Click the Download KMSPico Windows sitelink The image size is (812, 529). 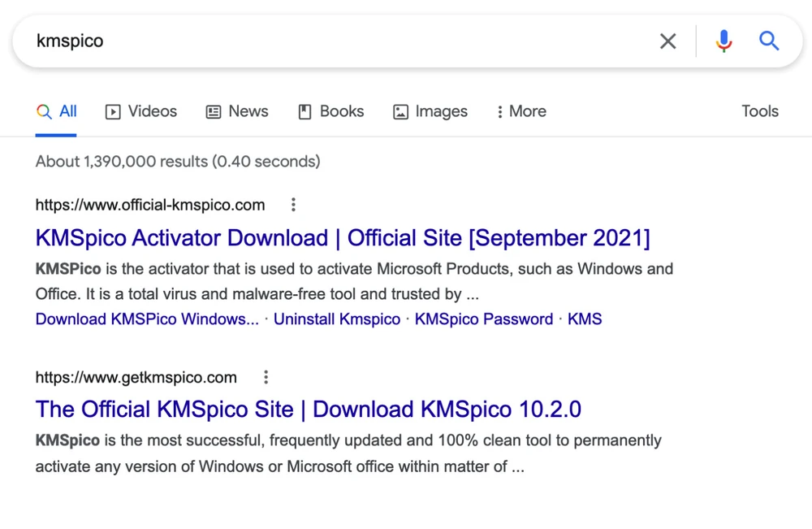146,319
